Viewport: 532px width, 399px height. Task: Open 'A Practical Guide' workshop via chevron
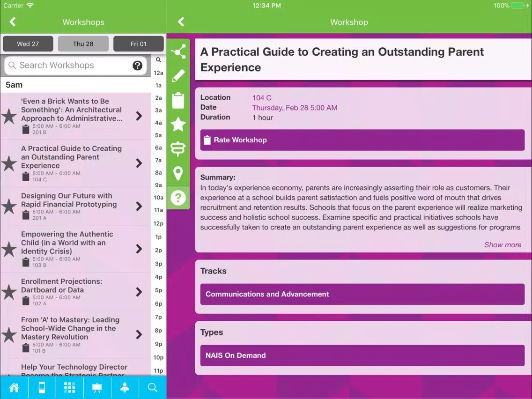point(139,163)
